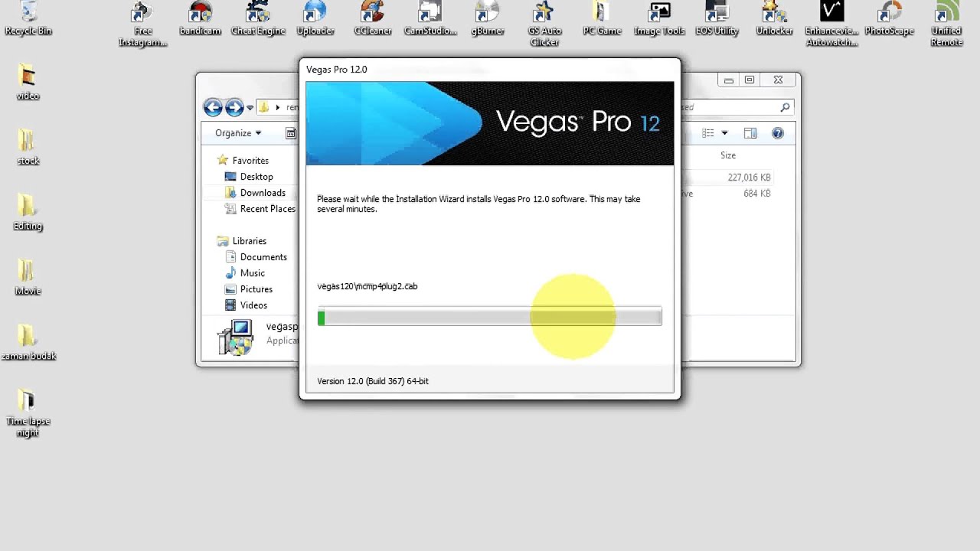Viewport: 980px width, 551px height.
Task: Select the video folder on desktop
Action: coord(28,83)
